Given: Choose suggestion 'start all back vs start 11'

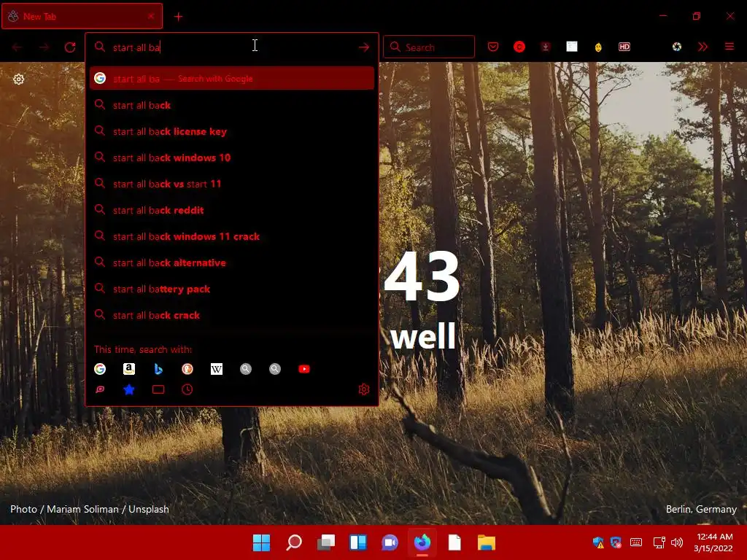Looking at the screenshot, I should point(231,184).
